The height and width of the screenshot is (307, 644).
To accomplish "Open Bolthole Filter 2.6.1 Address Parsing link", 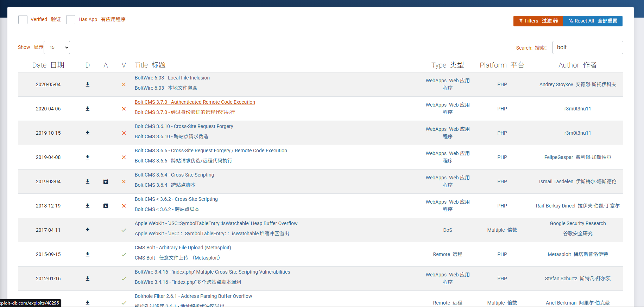I will pyautogui.click(x=193, y=296).
